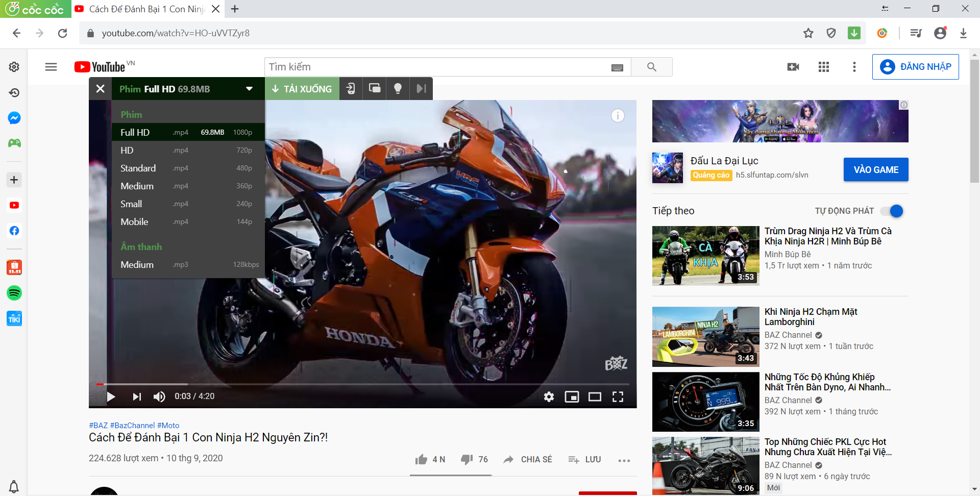Open the Khi Ninja H2 Chạm Mặt Lamborghini thumbnail
The width and height of the screenshot is (980, 496).
coord(706,337)
